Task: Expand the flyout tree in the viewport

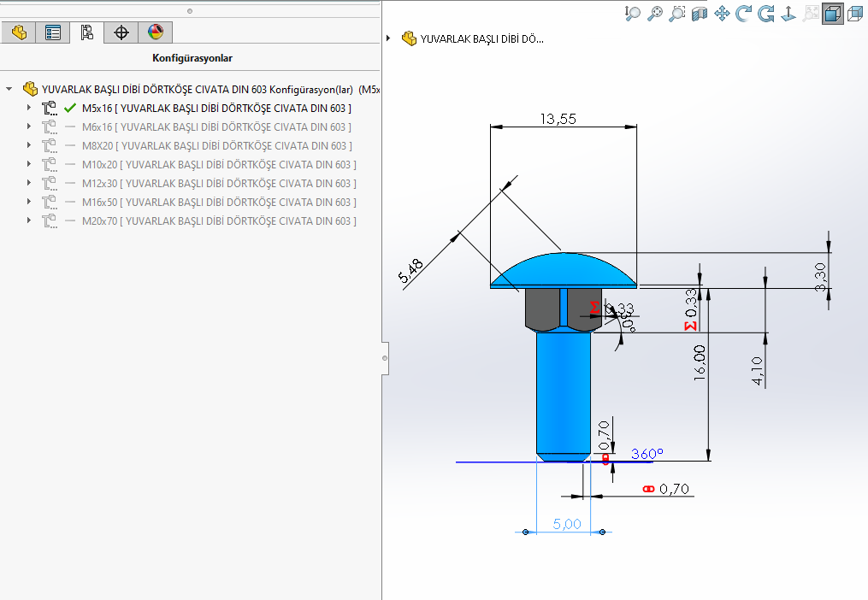Action: (389, 38)
